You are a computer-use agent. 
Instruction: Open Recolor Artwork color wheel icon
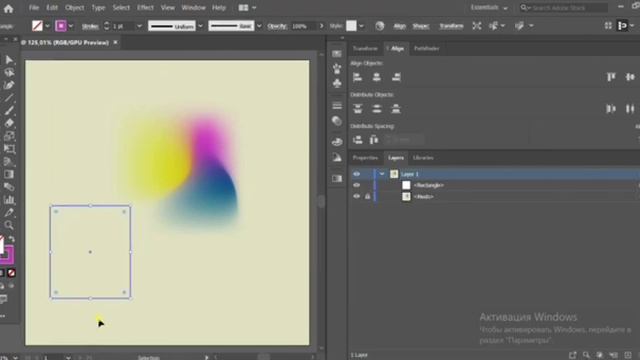click(380, 26)
